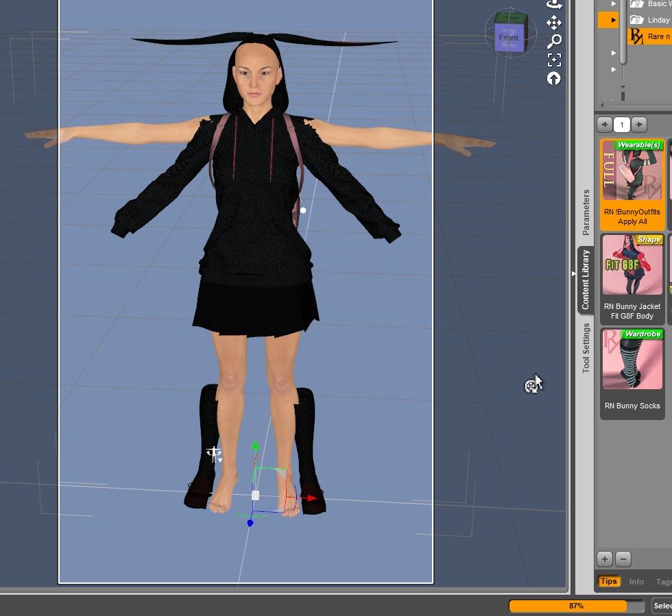Expand the highlighted Linday folder arrow
This screenshot has height=616, width=672.
coord(613,20)
